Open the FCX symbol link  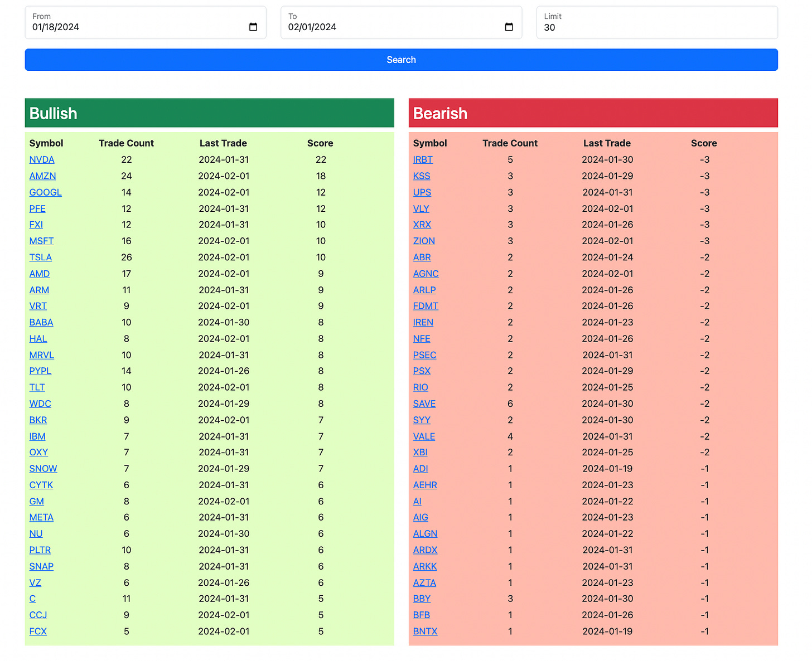pyautogui.click(x=38, y=631)
